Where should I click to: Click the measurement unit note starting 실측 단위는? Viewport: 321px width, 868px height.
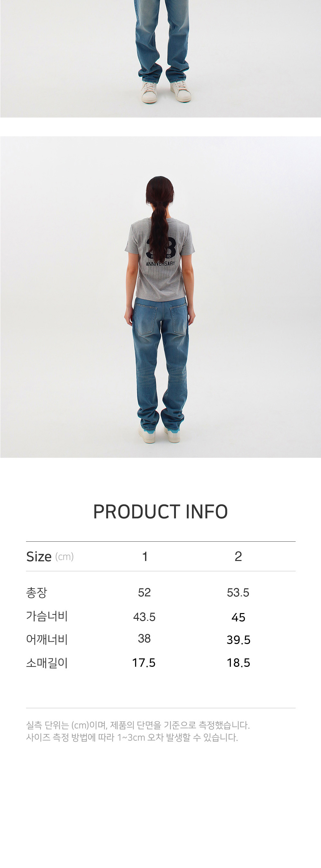pyautogui.click(x=138, y=725)
